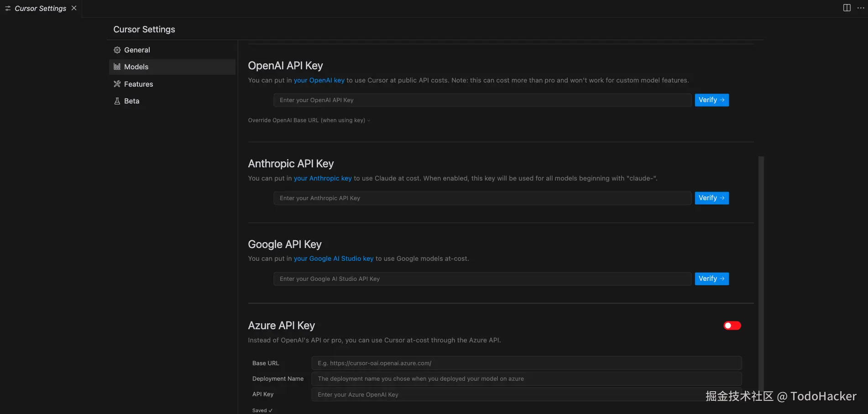The height and width of the screenshot is (414, 868).
Task: Click the Models chart icon in sidebar
Action: click(x=117, y=67)
